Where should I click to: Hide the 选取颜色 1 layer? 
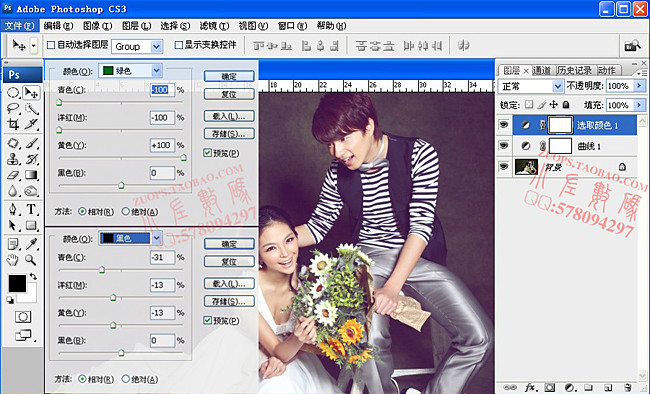(x=504, y=124)
